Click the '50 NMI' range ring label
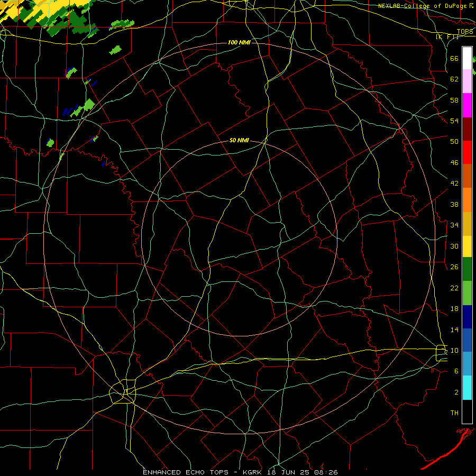 click(239, 140)
